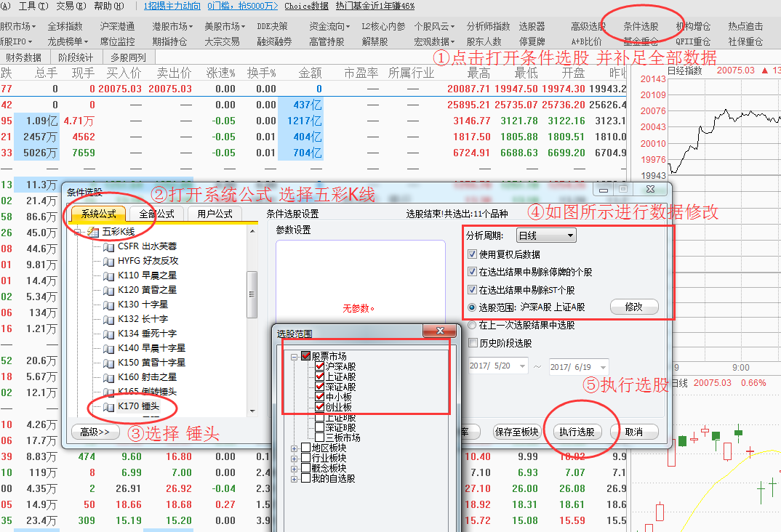The image size is (781, 532).
Task: Check the 三板市场 checkbox
Action: pyautogui.click(x=320, y=438)
